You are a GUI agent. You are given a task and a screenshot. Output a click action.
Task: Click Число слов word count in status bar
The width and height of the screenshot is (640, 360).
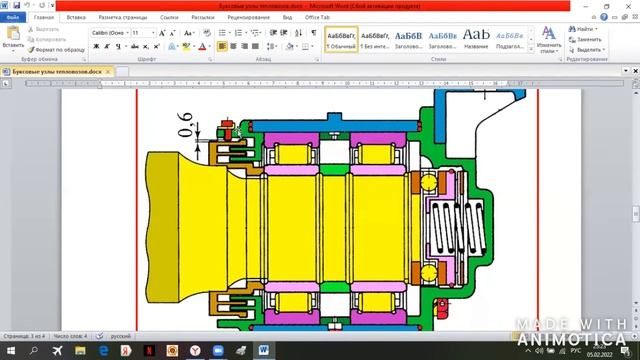(x=70, y=336)
